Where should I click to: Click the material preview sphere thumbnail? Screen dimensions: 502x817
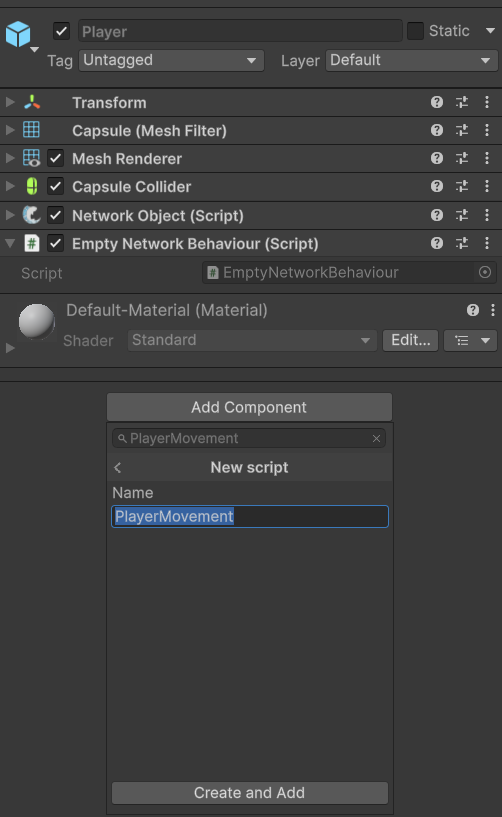click(36, 321)
